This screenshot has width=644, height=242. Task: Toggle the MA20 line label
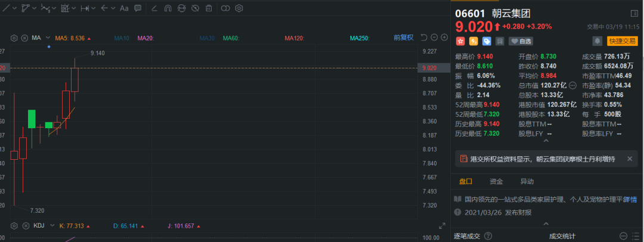tap(146, 38)
